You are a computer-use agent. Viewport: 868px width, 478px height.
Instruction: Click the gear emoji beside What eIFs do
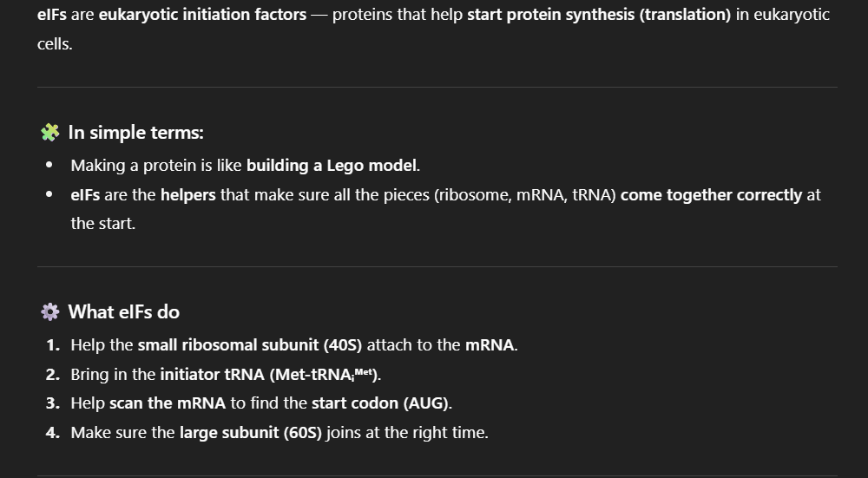point(50,311)
